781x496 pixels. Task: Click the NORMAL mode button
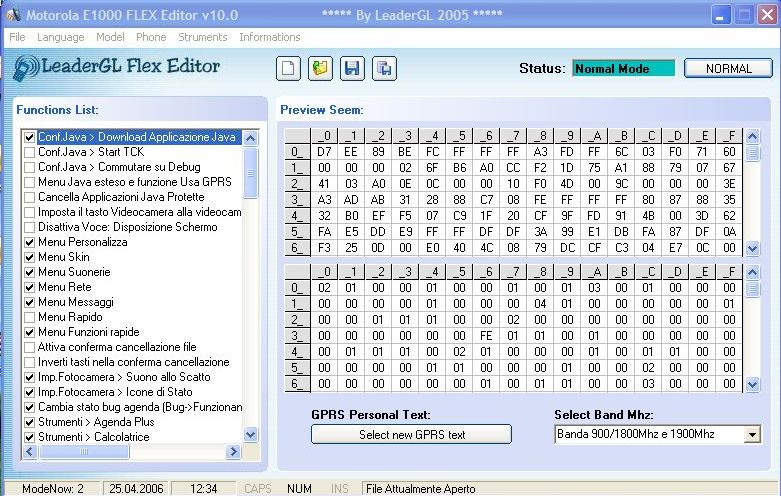click(x=729, y=68)
